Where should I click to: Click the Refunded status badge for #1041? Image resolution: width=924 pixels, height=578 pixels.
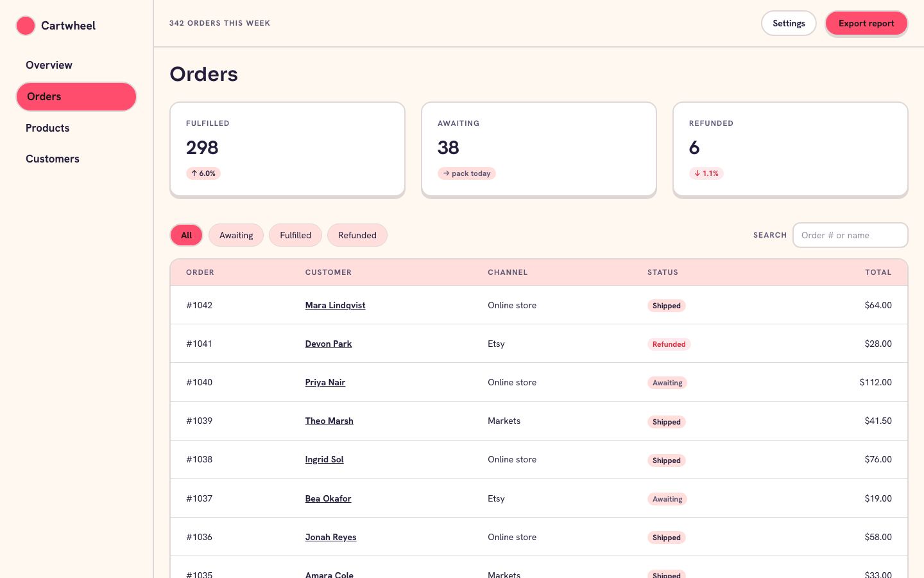[x=669, y=344]
